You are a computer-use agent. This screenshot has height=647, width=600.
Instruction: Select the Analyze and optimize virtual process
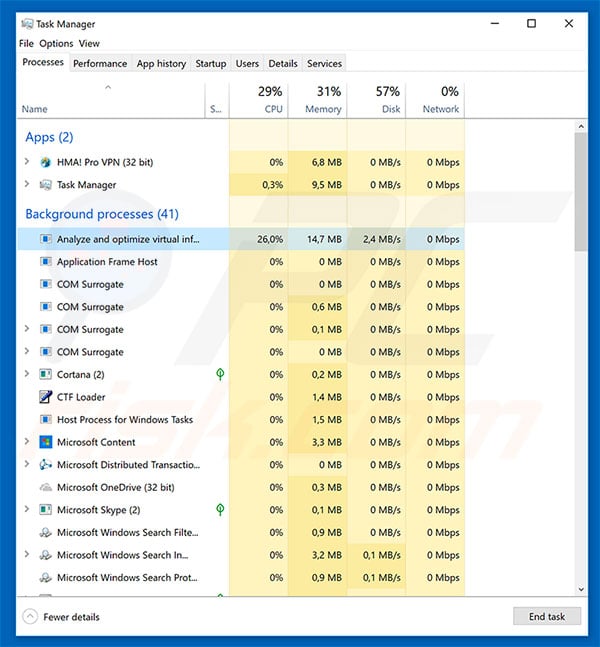pos(128,240)
